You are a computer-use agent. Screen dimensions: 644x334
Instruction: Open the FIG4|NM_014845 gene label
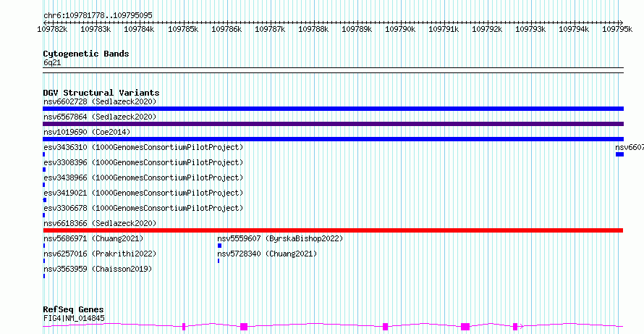pos(74,318)
